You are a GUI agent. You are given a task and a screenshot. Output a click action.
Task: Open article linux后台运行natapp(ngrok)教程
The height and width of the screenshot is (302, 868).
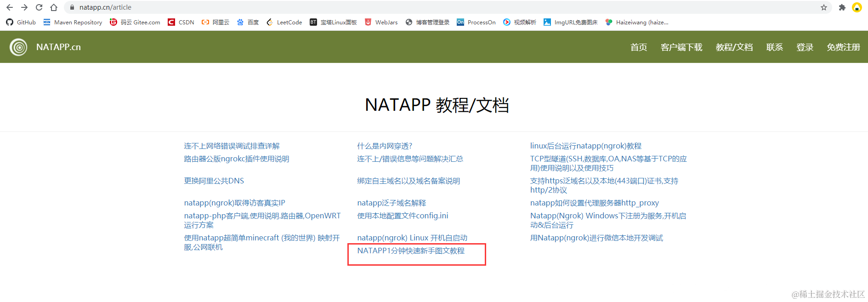pos(586,146)
